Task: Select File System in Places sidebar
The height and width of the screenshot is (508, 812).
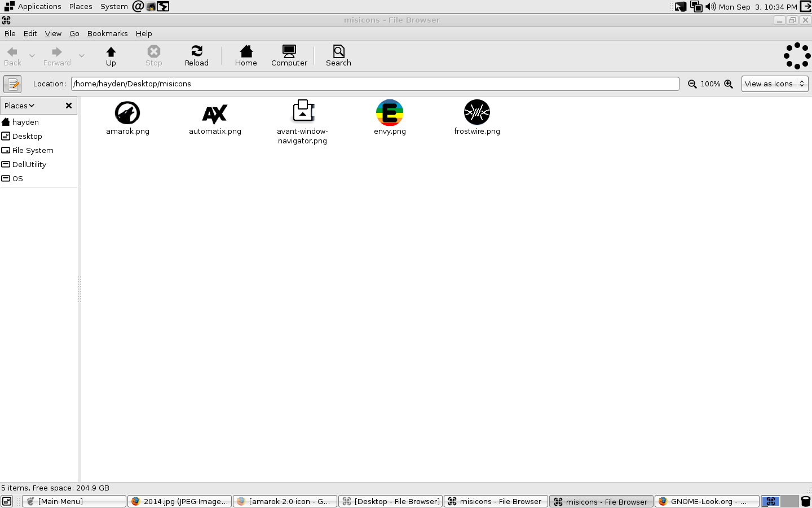Action: point(38,150)
